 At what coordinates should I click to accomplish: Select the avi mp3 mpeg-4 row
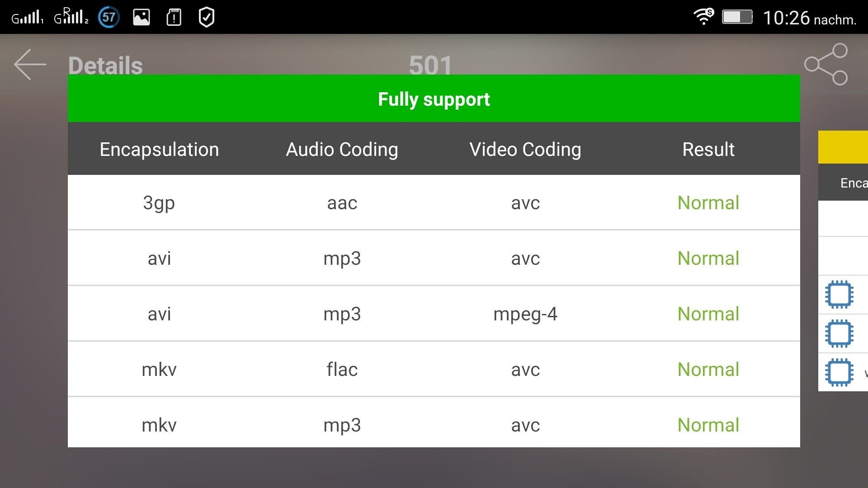(x=434, y=314)
